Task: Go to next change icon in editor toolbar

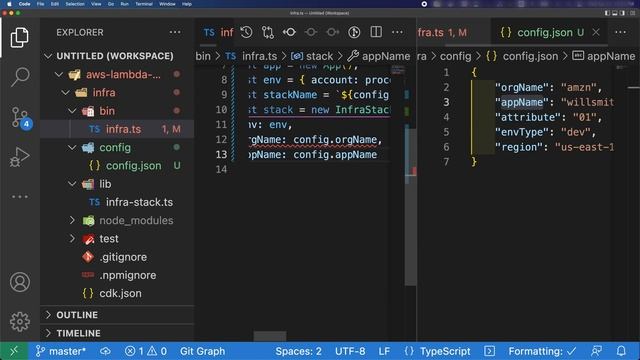Action: coord(332,32)
